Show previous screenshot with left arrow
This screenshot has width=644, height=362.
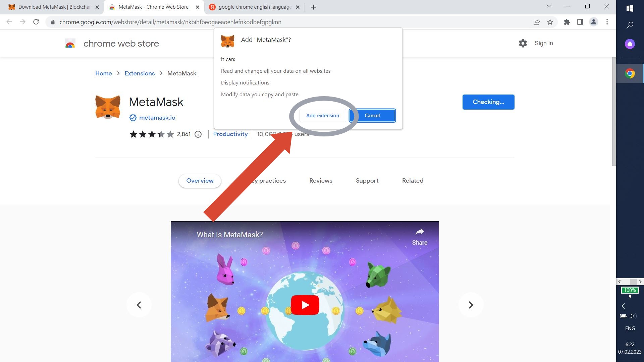[139, 305]
